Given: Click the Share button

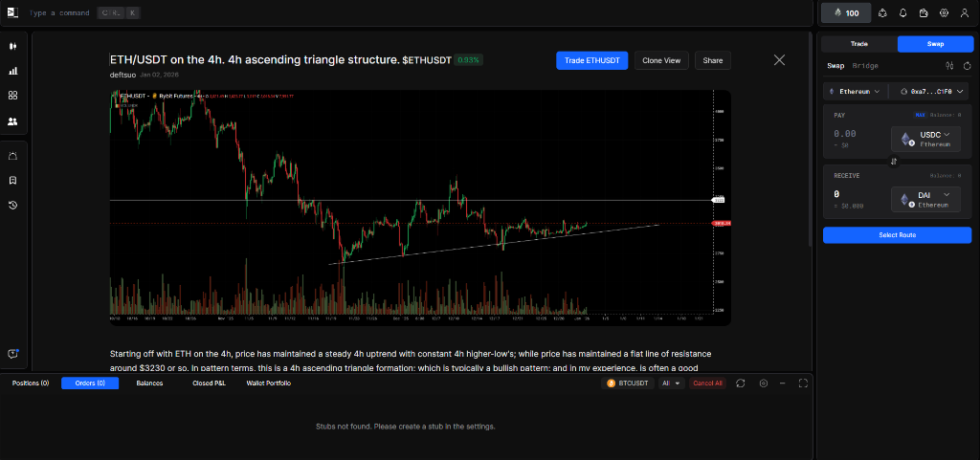Looking at the screenshot, I should [712, 60].
